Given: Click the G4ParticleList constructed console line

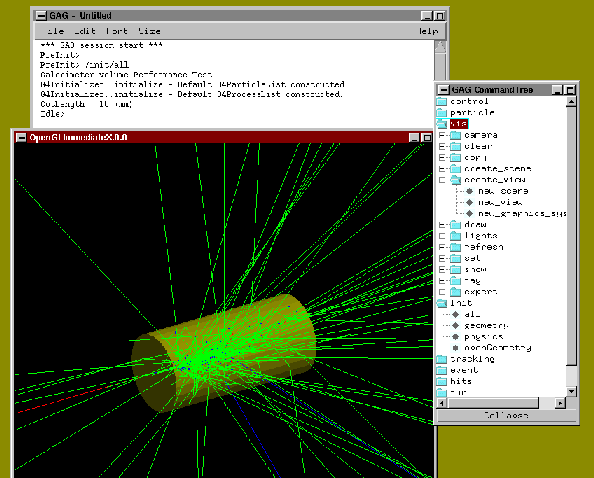Looking at the screenshot, I should [x=192, y=84].
